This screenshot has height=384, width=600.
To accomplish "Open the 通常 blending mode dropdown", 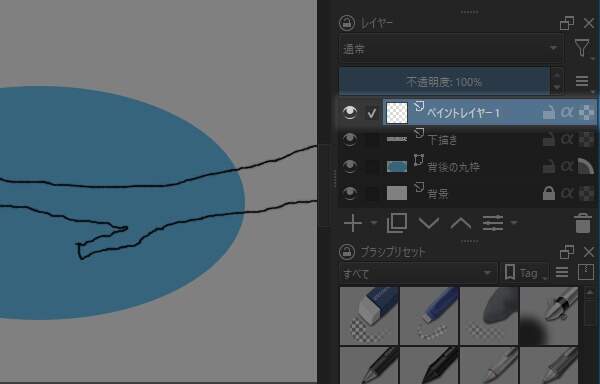I will tap(450, 49).
